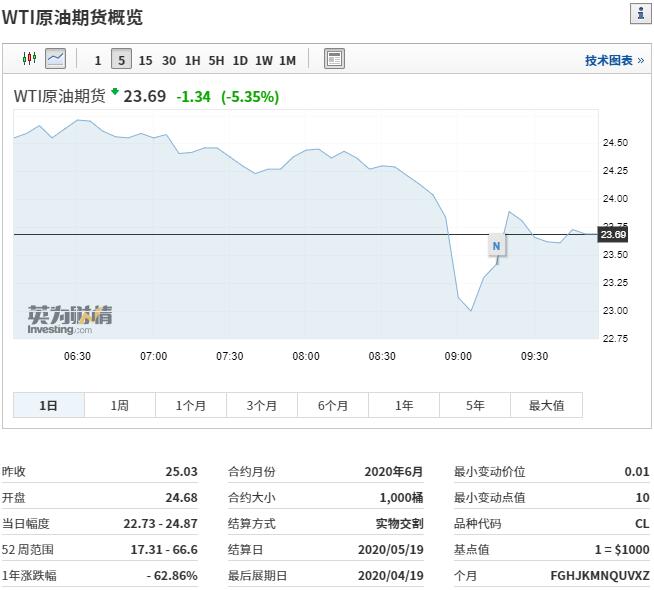Viewport: 654px width, 590px height.
Task: Select the 最大值 range tab
Action: pyautogui.click(x=546, y=405)
